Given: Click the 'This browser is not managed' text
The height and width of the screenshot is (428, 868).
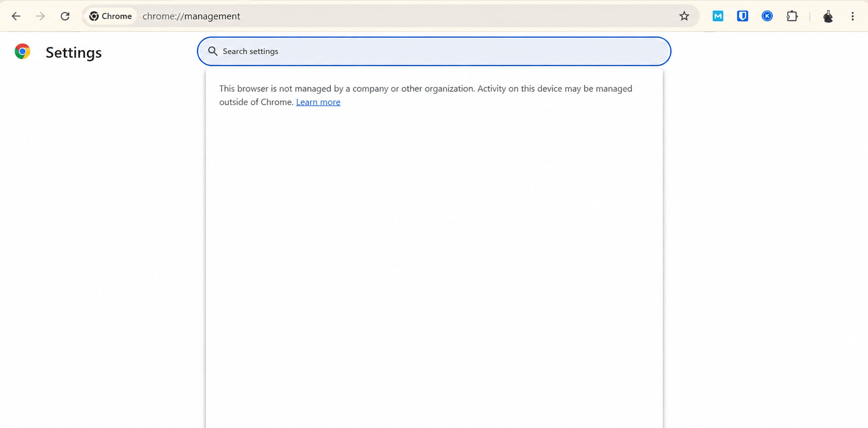Looking at the screenshot, I should 426,95.
